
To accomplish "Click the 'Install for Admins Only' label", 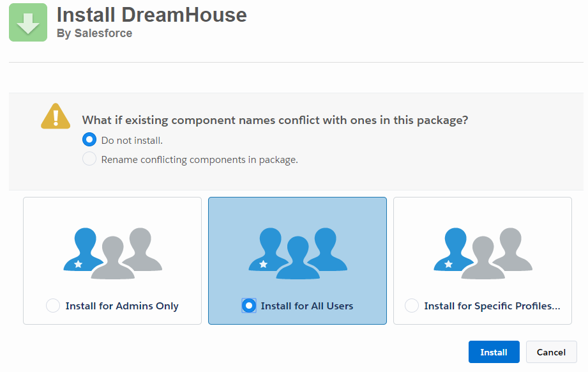I will 122,306.
